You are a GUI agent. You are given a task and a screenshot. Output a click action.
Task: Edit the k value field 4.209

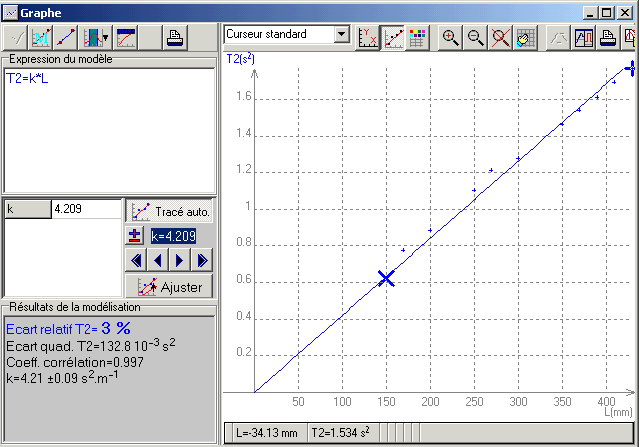[x=86, y=209]
